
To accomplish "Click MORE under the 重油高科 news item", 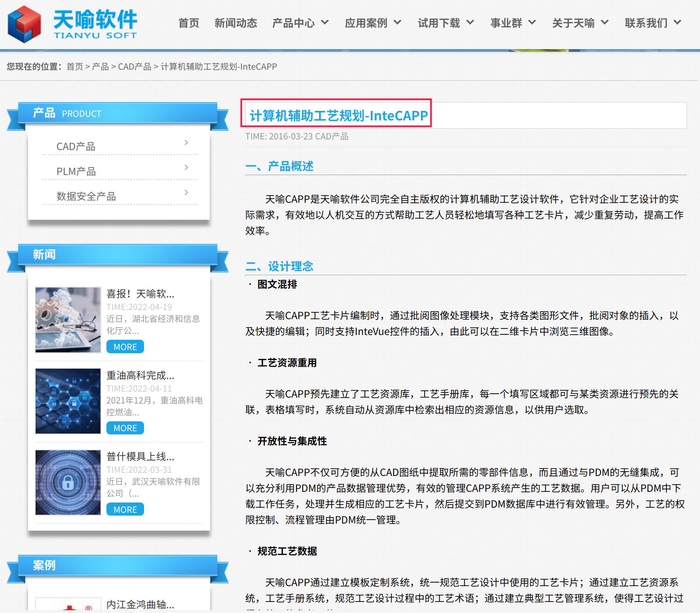I will coord(125,428).
